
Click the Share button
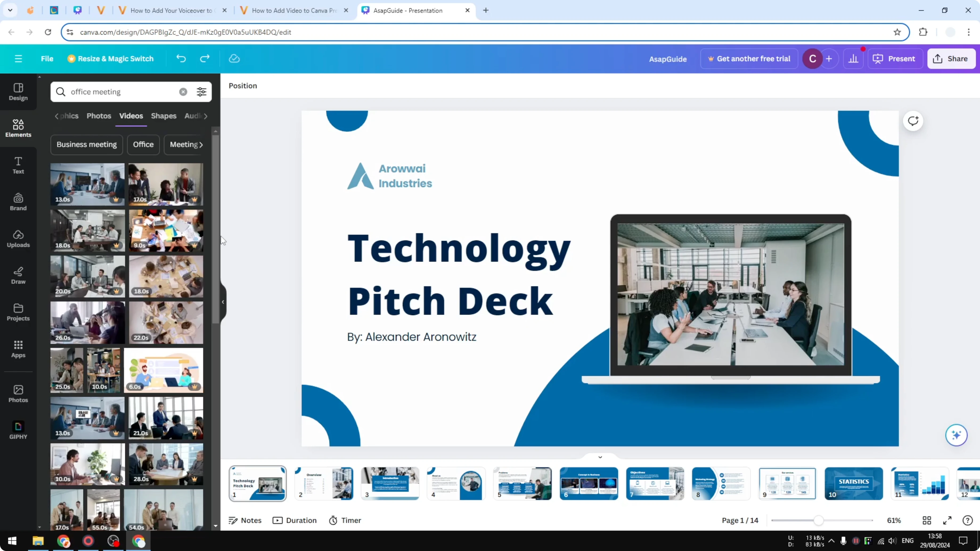click(x=951, y=59)
